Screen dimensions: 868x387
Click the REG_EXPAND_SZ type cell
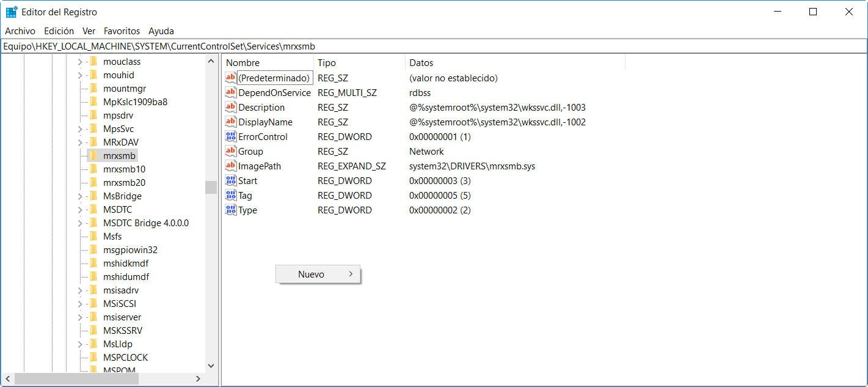352,166
